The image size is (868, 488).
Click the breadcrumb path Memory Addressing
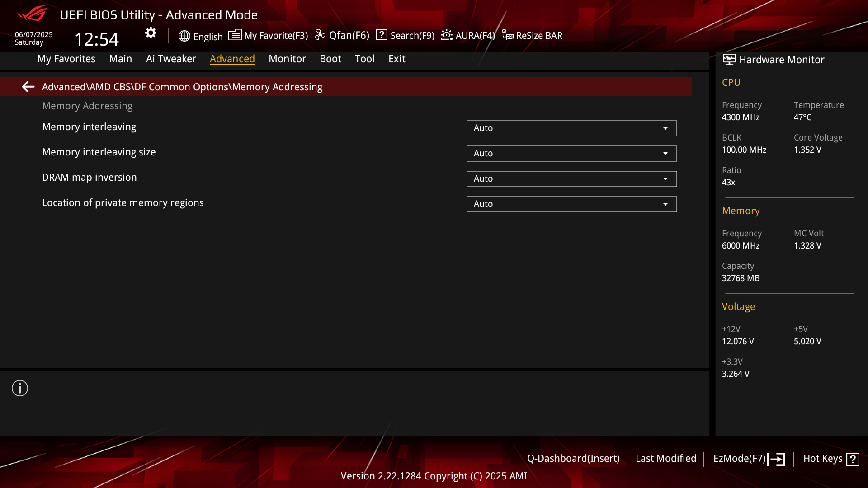click(x=182, y=87)
